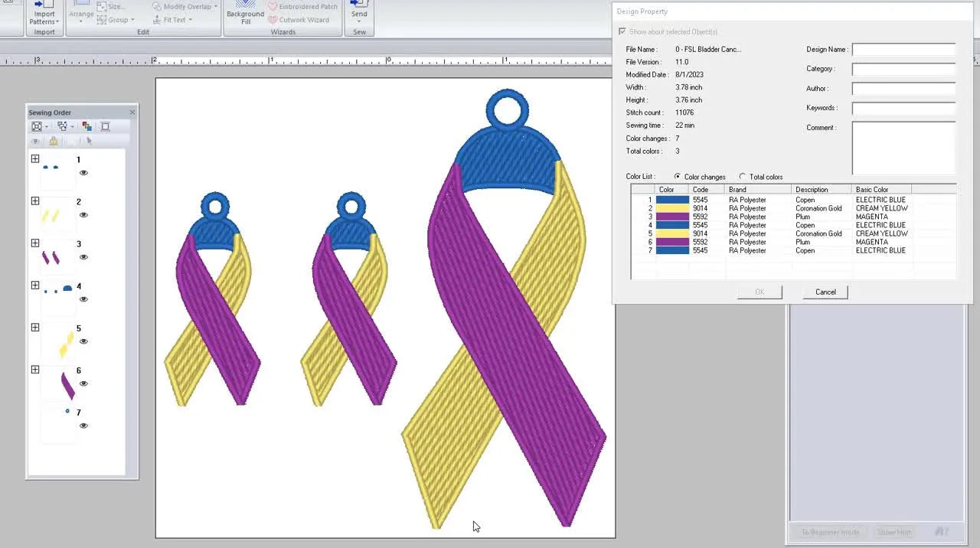Image resolution: width=980 pixels, height=548 pixels.
Task: Expand sewing order item 3
Action: tap(34, 243)
